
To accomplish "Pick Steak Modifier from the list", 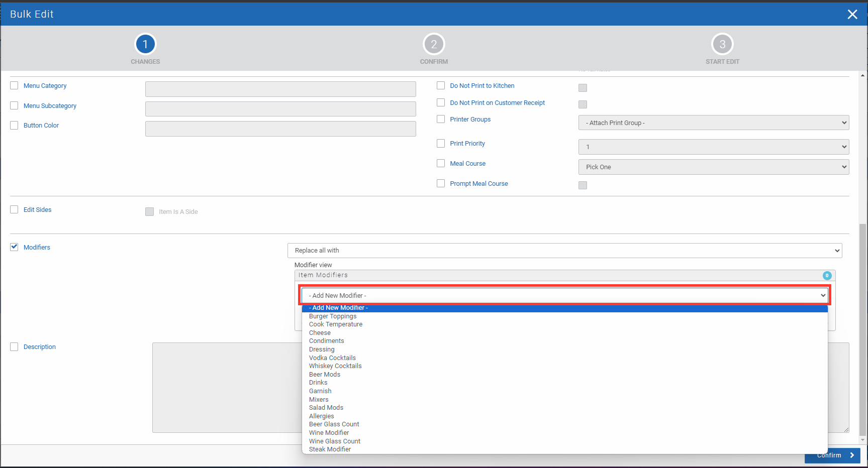I will point(330,449).
